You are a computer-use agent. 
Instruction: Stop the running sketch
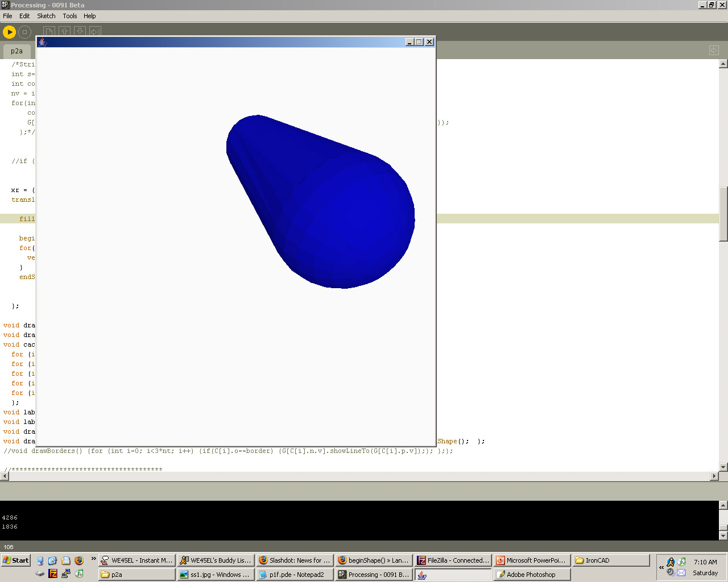pos(24,32)
